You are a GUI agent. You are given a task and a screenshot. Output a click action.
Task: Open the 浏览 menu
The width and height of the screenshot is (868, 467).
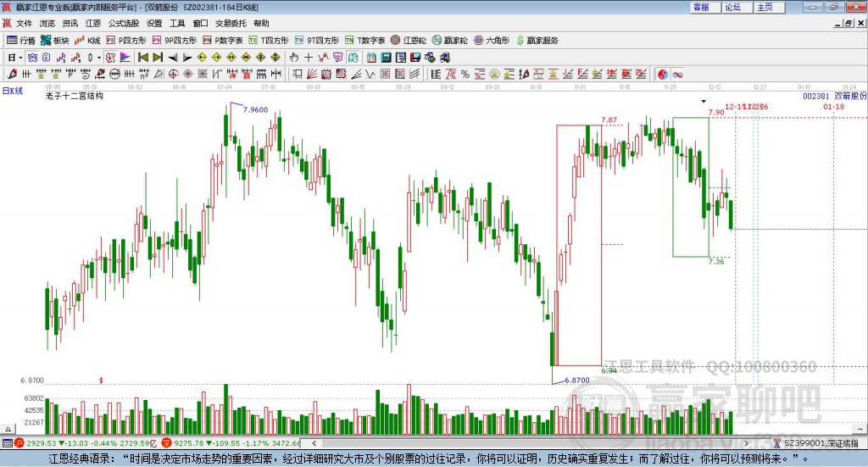point(47,23)
